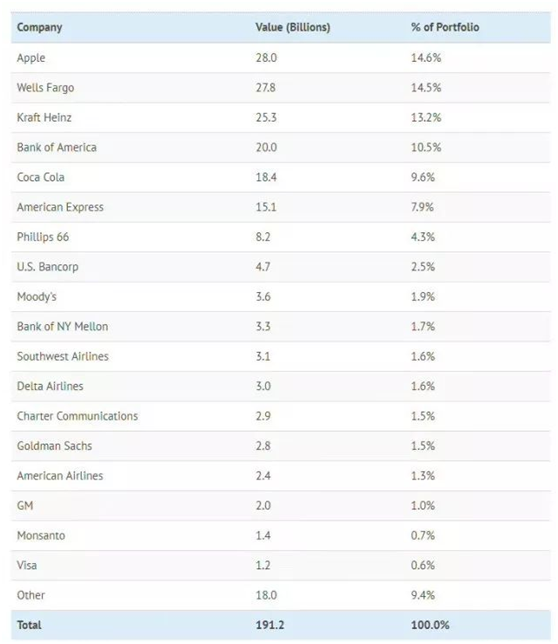Select the Moody's company cell
Image resolution: width=558 pixels, height=644 pixels.
click(x=37, y=297)
